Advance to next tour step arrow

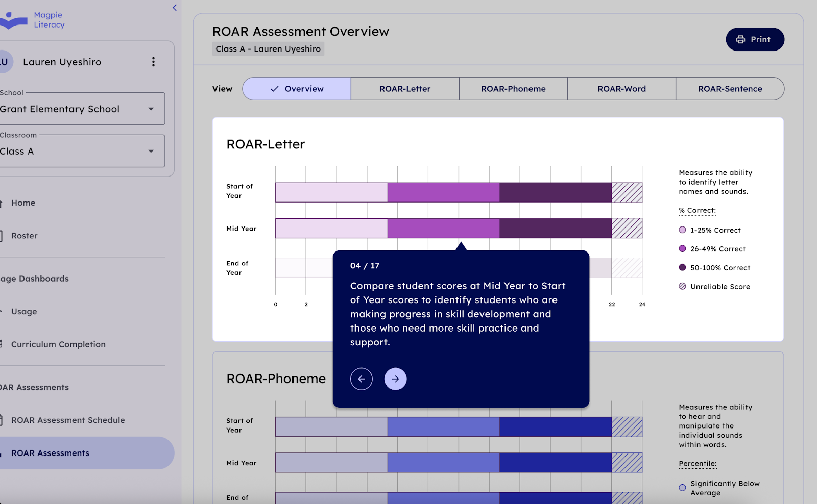click(395, 379)
